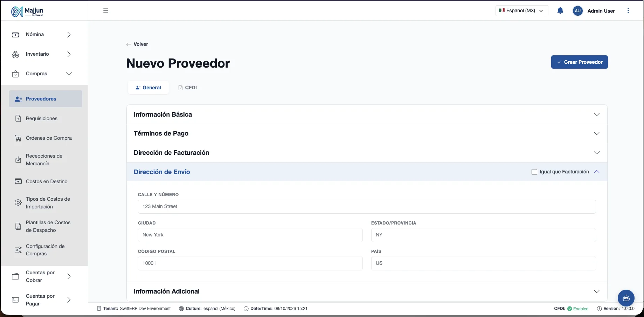Click the Compras shopping bag icon
The height and width of the screenshot is (317, 644).
click(15, 74)
